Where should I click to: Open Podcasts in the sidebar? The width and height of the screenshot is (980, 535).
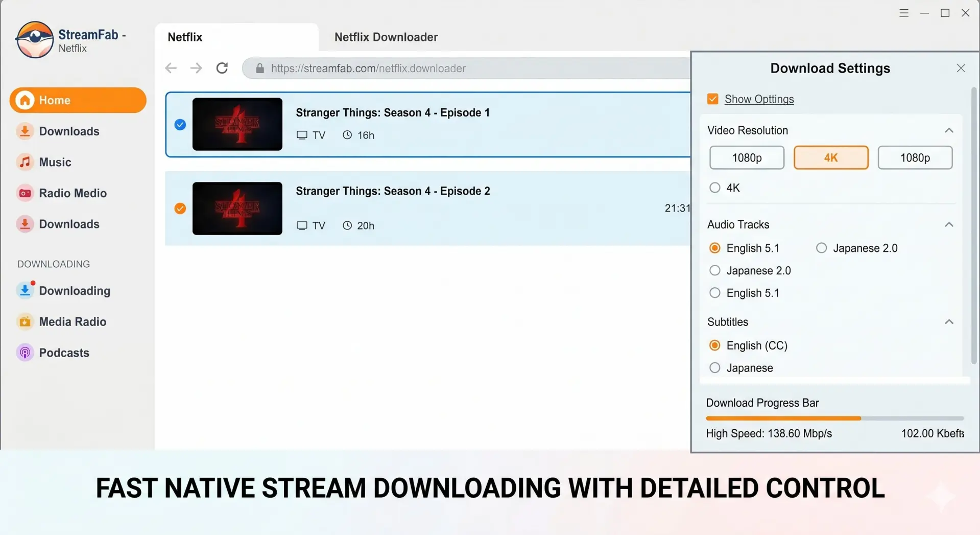pos(64,353)
